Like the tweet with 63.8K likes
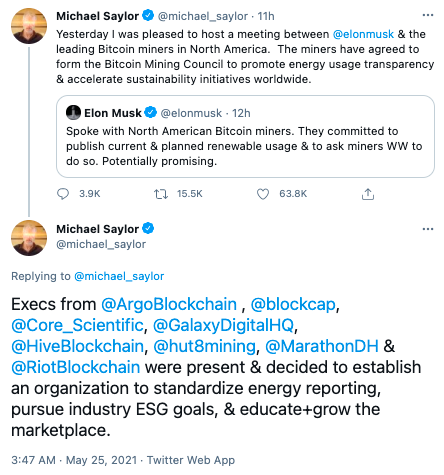Screen dimensions: 444x475 coord(263,194)
